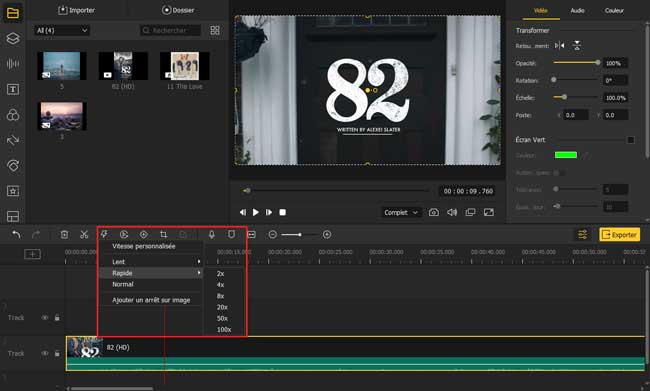Select the 82 (HD) clip on timeline
Image resolution: width=650 pixels, height=391 pixels.
click(x=355, y=353)
